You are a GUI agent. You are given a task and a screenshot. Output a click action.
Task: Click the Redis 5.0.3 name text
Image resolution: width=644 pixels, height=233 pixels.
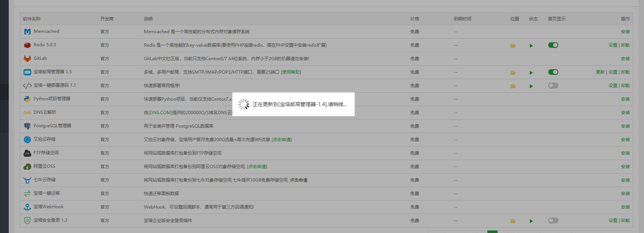(45, 45)
